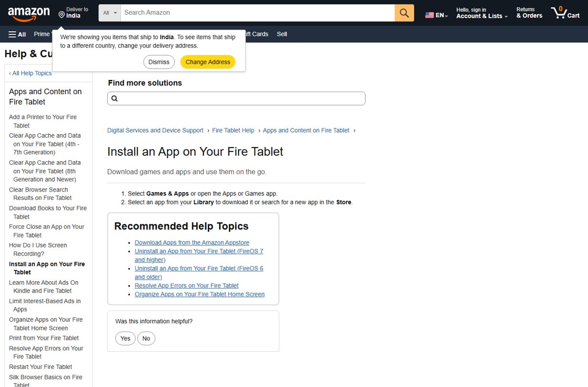Open recommended Resolve App Errors link
The width and height of the screenshot is (588, 387).
[187, 286]
